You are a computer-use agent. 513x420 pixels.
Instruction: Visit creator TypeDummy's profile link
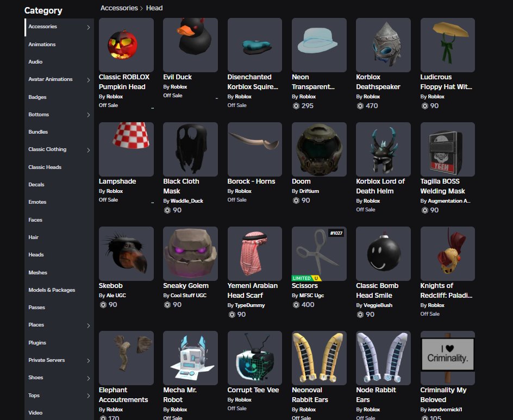[249, 305]
